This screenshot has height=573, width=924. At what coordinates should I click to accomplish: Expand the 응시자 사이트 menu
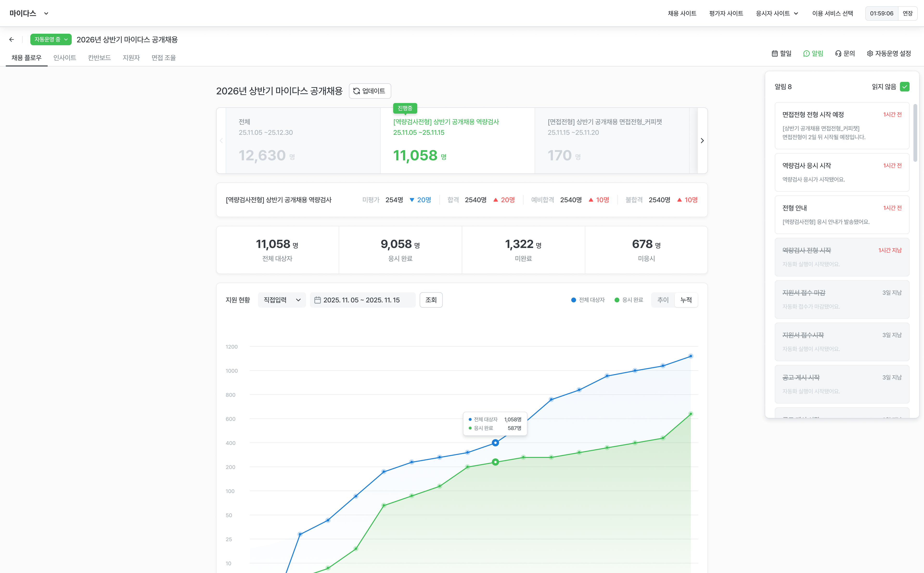777,13
